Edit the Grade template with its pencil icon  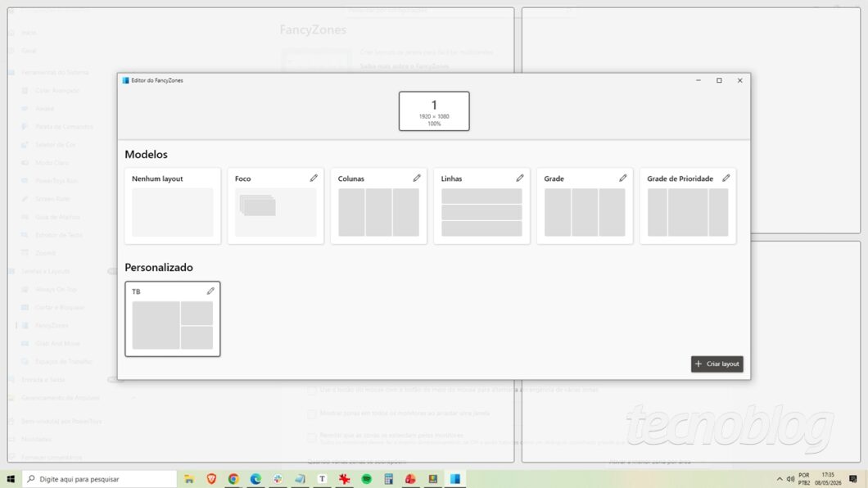[623, 178]
